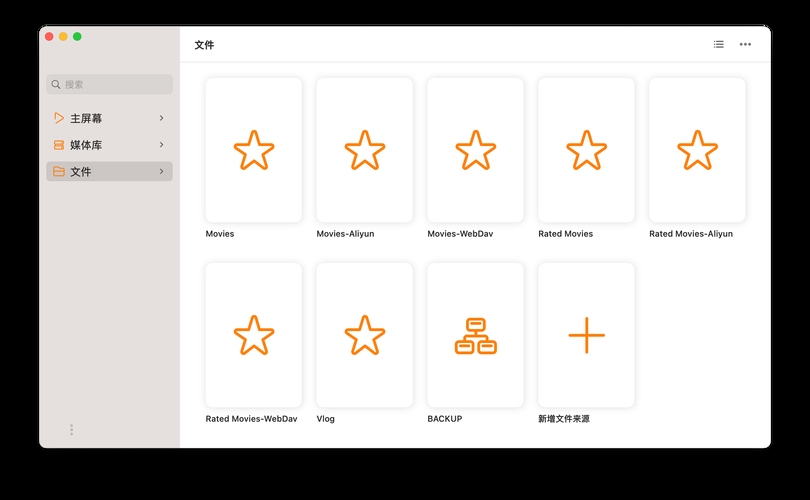Click the star icon of Vlog card
The image size is (810, 500).
pos(365,335)
